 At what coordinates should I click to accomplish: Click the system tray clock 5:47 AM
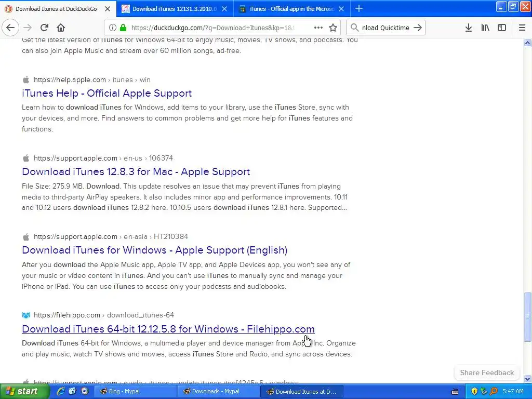click(513, 391)
